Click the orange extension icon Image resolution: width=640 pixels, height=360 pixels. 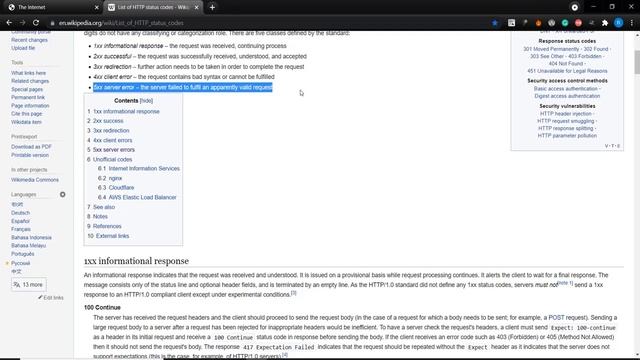[x=538, y=23]
